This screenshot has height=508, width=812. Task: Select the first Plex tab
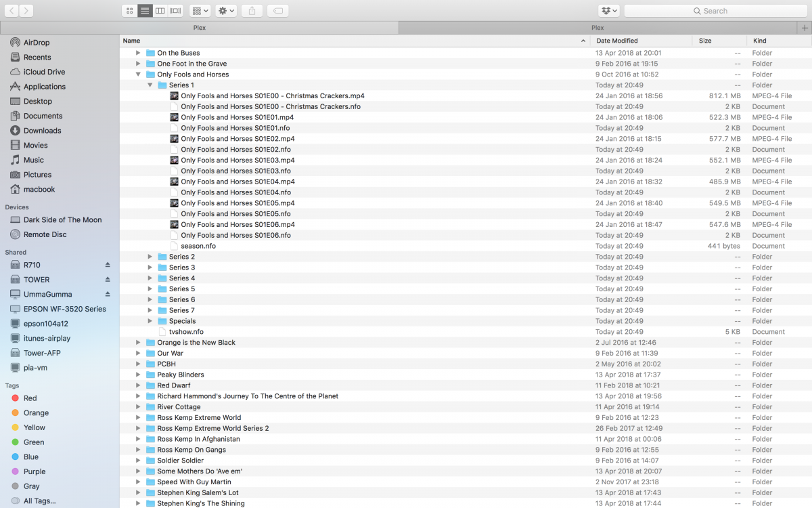click(x=200, y=28)
